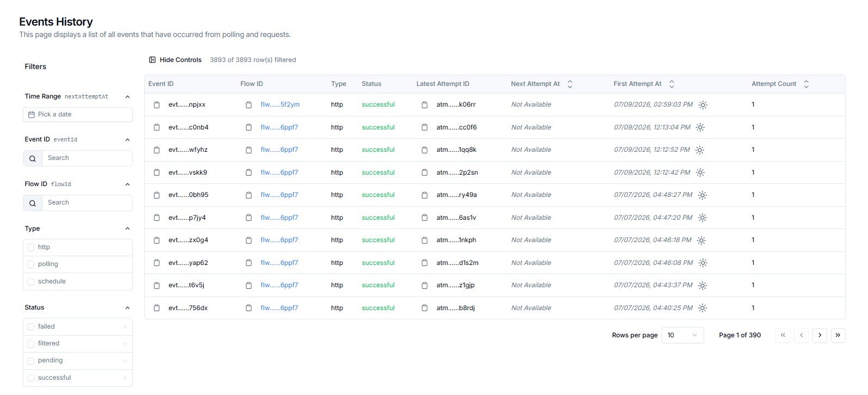Viewport: 868px width, 395px height.
Task: Check the failed status filter
Action: click(x=30, y=327)
